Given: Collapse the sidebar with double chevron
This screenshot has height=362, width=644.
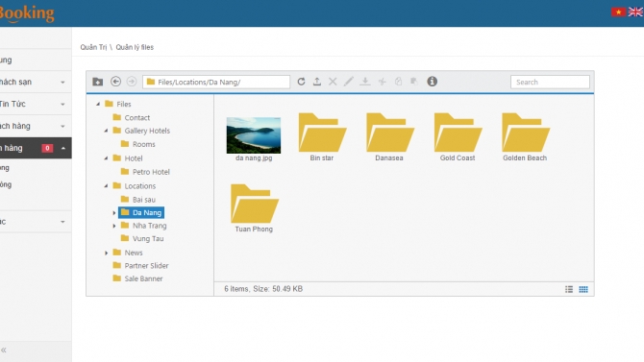Looking at the screenshot, I should 4,350.
